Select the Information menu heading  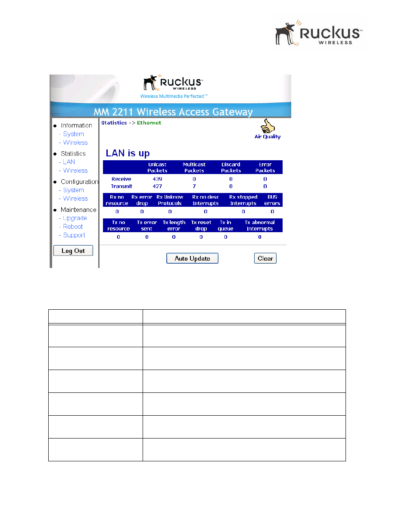tap(76, 125)
